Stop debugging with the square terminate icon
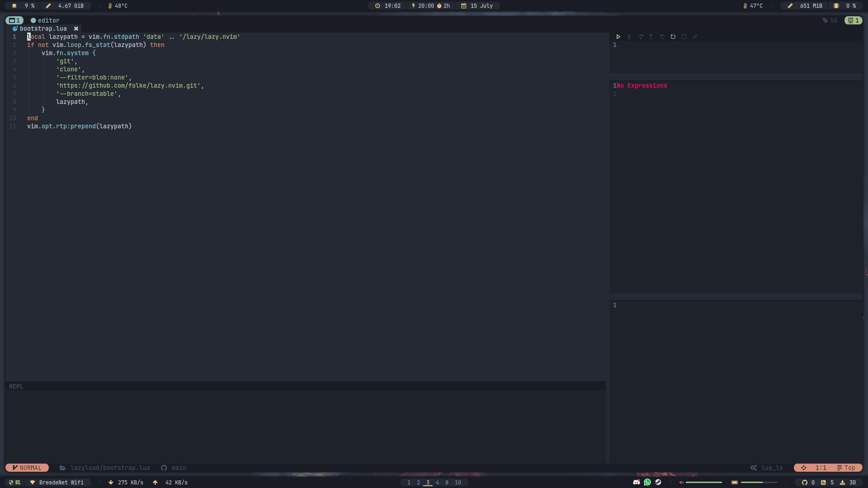This screenshot has height=488, width=868. (x=684, y=37)
